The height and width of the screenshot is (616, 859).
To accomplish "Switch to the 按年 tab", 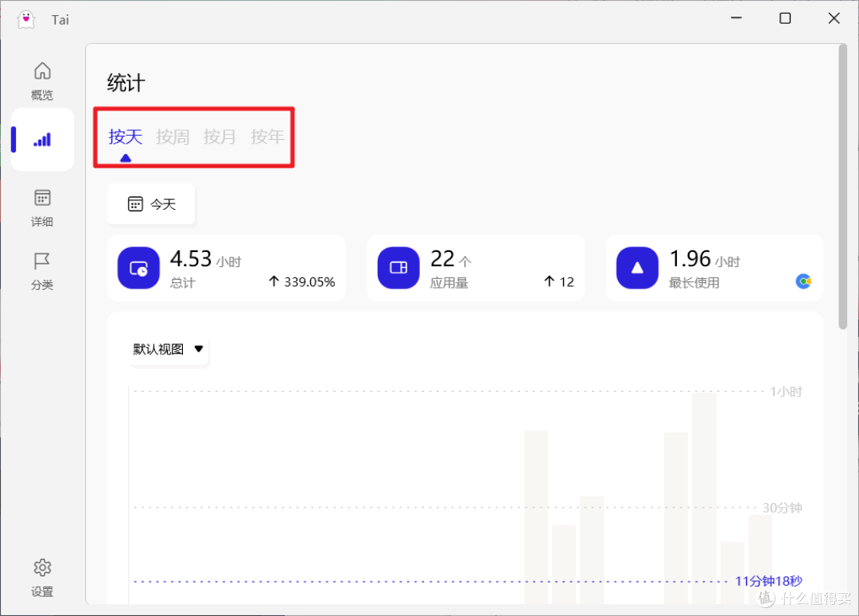I will tap(267, 137).
